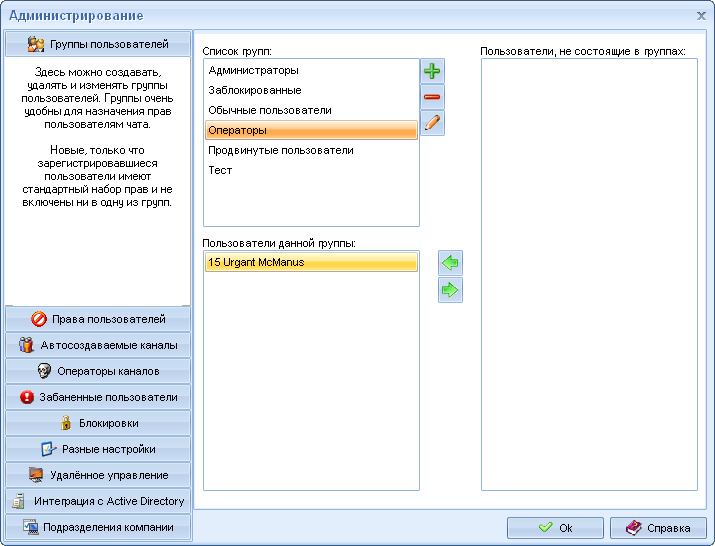Viewport: 715px width, 546px height.
Task: Select the Продвинутые пользователи group
Action: pyautogui.click(x=311, y=151)
